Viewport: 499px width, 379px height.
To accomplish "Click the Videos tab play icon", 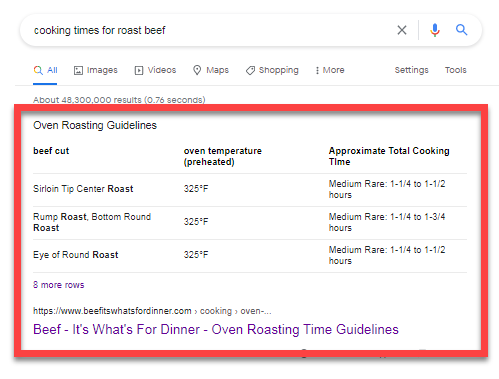I will [139, 70].
